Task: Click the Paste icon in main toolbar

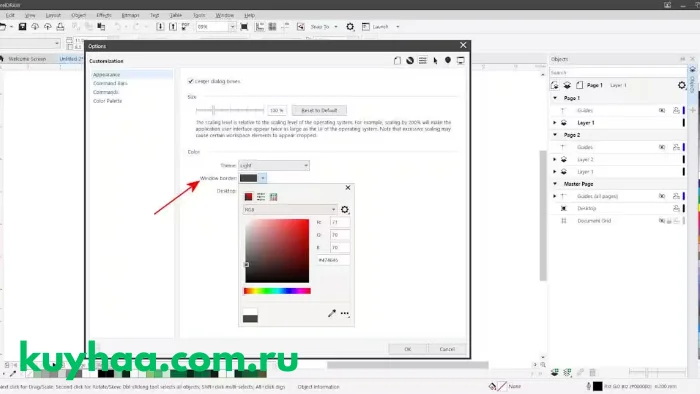Action: tap(101, 27)
